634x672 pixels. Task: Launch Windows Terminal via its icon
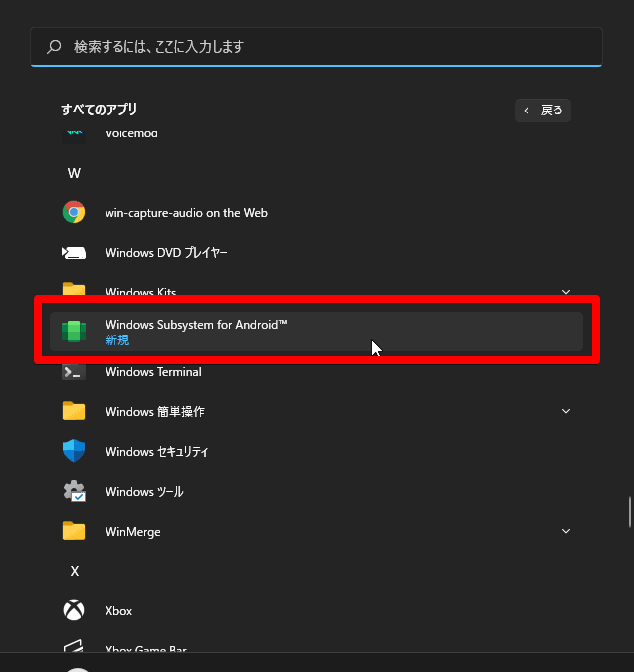74,372
